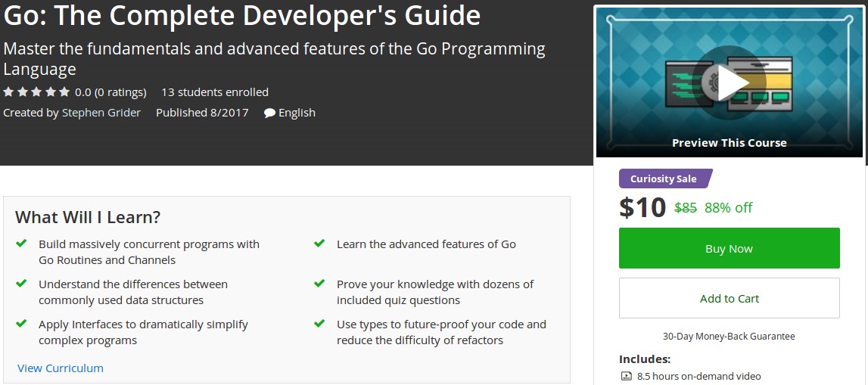Click checkmark beside future-proof your code item
Image resolution: width=868 pixels, height=385 pixels.
pos(319,323)
